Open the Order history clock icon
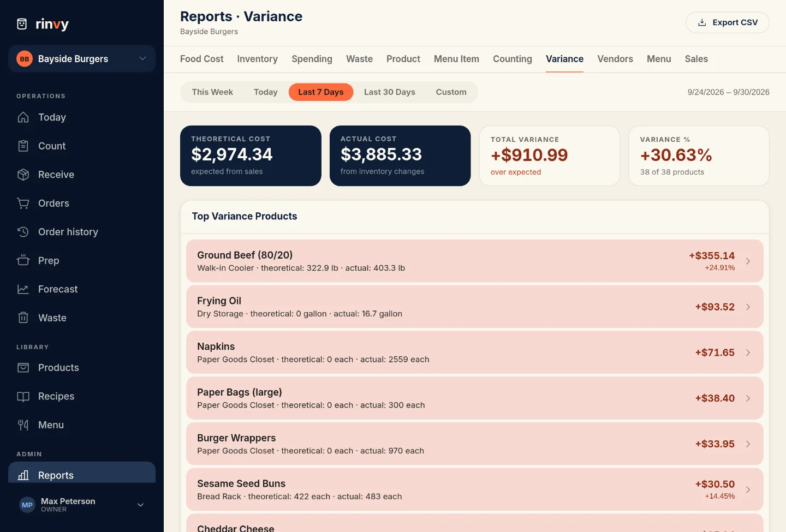This screenshot has height=532, width=786. coord(23,232)
